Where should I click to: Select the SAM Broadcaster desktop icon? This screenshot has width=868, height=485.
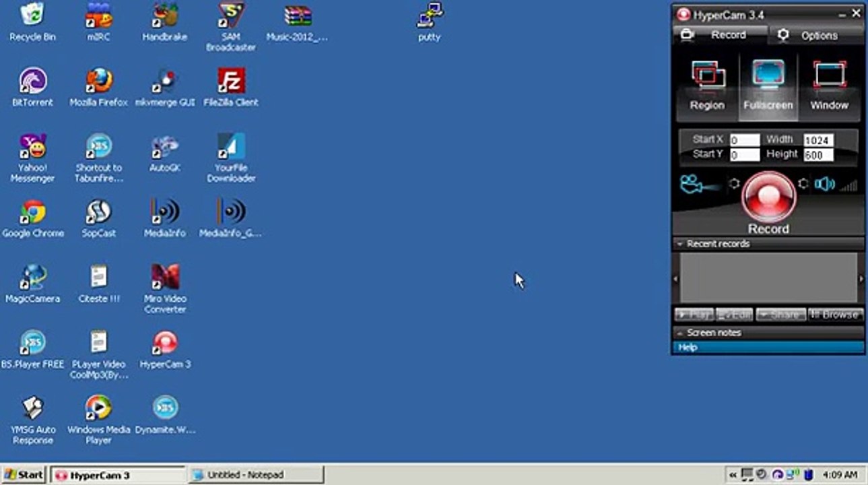click(231, 27)
